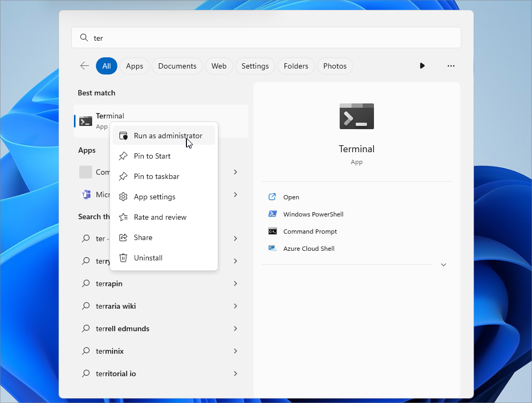The height and width of the screenshot is (403, 532).
Task: Switch to the Folders filter tab
Action: (296, 66)
